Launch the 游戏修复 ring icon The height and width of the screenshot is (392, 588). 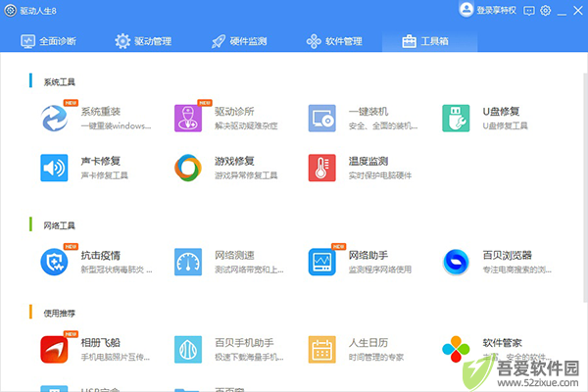[x=188, y=168]
